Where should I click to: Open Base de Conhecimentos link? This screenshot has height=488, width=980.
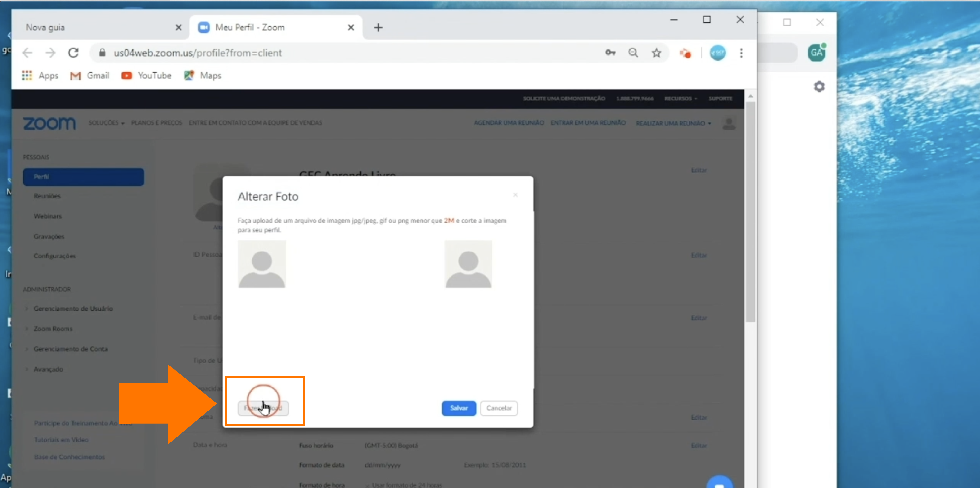[x=69, y=457]
